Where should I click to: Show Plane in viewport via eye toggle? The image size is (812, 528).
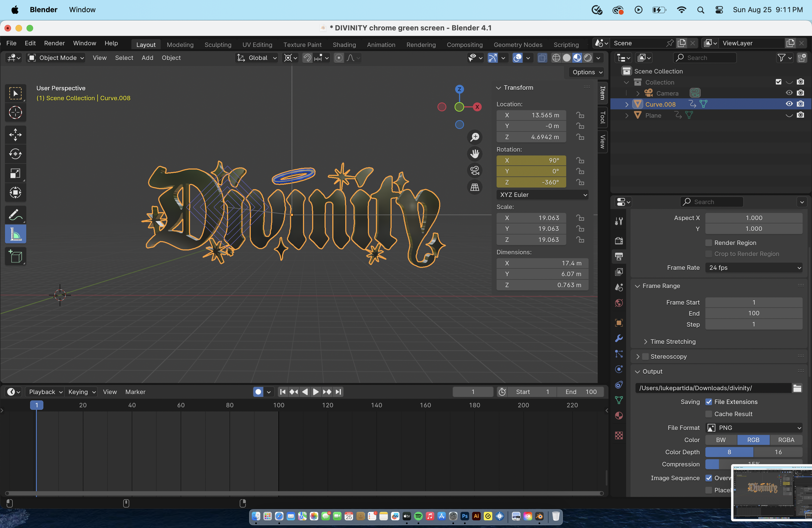pyautogui.click(x=789, y=115)
